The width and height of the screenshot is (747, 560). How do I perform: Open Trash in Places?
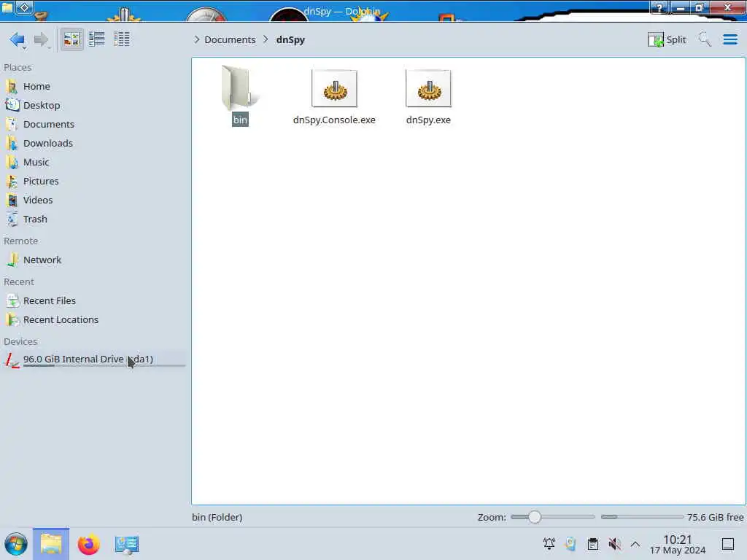pos(93,219)
